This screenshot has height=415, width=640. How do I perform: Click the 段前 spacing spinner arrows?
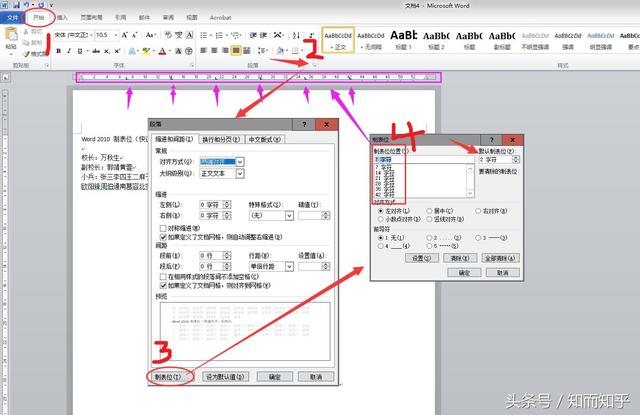pyautogui.click(x=227, y=255)
